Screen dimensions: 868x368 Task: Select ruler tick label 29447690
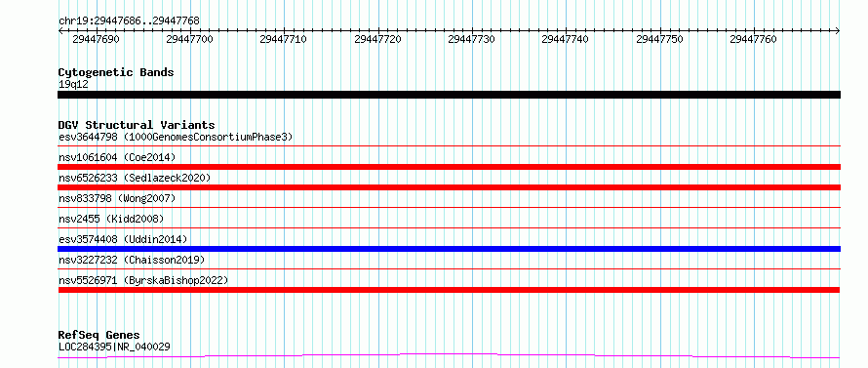pos(96,39)
